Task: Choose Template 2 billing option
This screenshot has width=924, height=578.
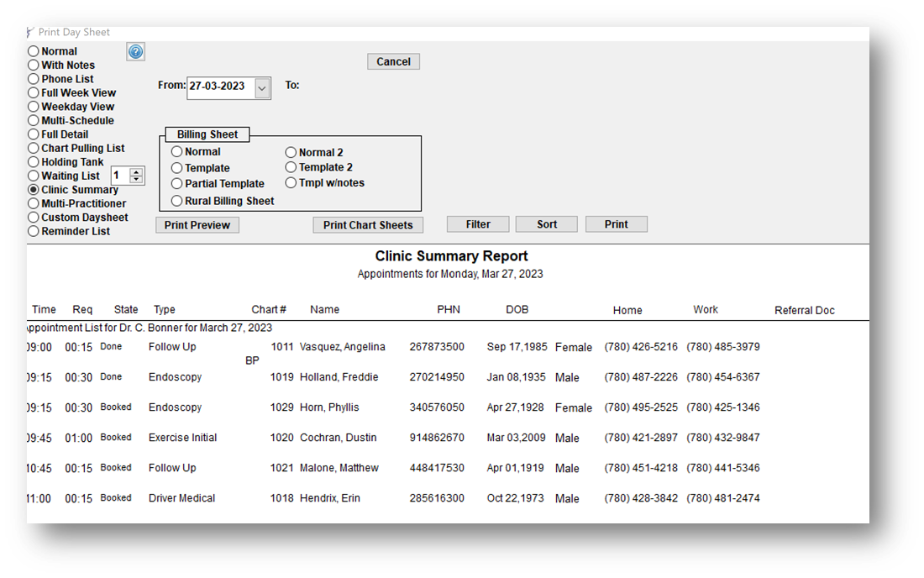Action: click(x=291, y=167)
